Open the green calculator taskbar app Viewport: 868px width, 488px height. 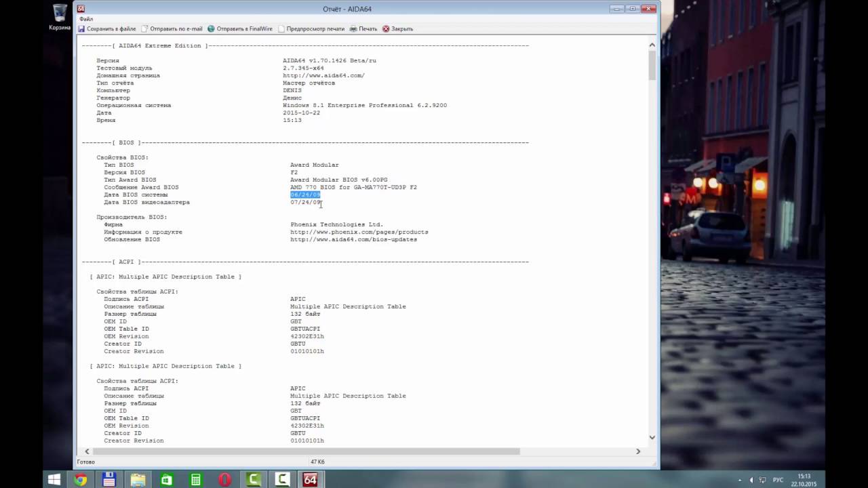(x=195, y=480)
